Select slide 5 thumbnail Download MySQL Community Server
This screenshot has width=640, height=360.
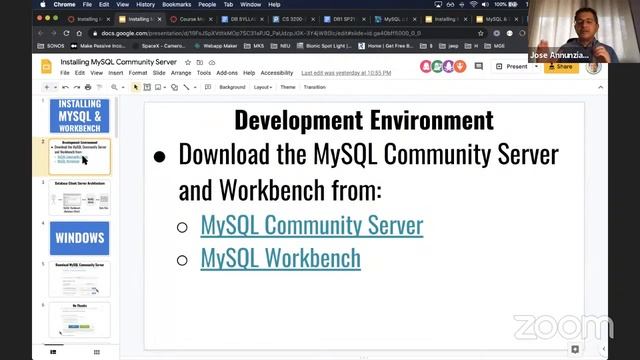[x=80, y=279]
